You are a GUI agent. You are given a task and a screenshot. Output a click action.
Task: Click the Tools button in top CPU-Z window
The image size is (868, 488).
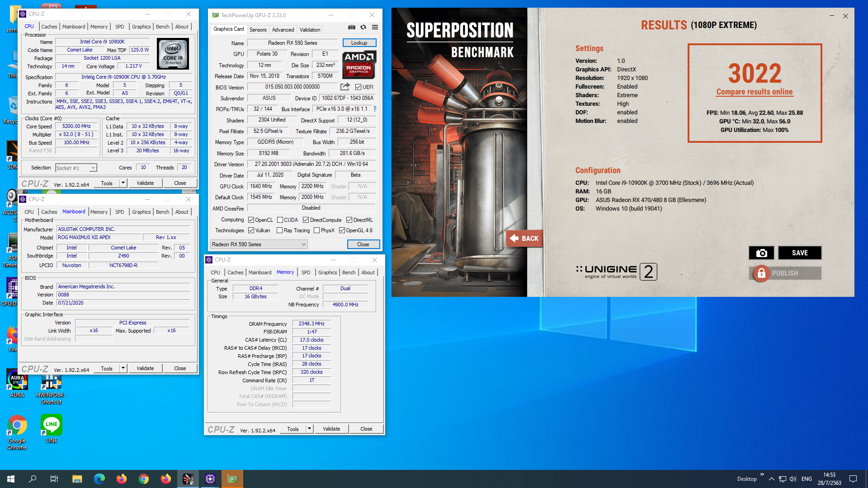tap(107, 183)
